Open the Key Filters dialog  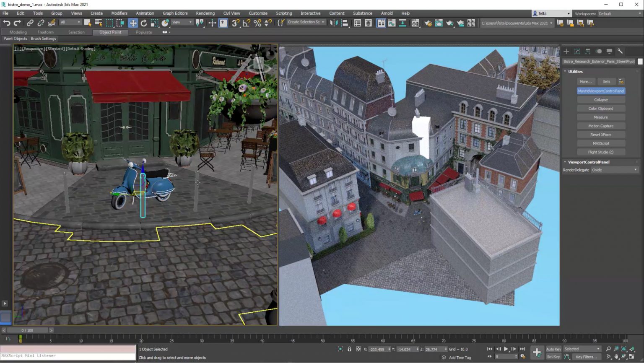587,357
